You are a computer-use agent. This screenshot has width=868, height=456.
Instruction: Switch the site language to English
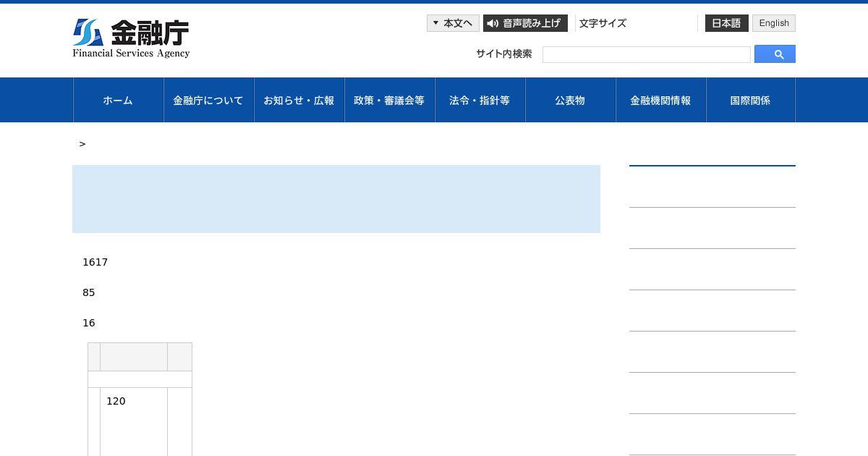coord(774,23)
